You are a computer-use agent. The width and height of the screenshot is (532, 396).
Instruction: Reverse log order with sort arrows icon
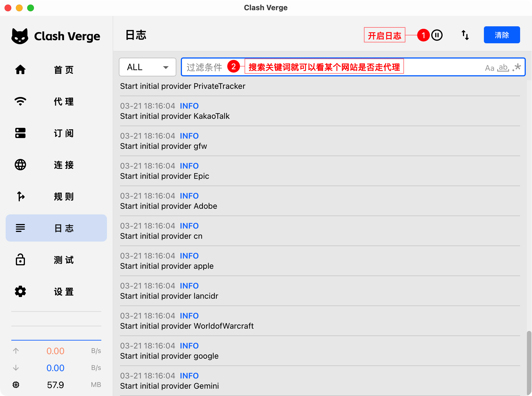click(465, 35)
